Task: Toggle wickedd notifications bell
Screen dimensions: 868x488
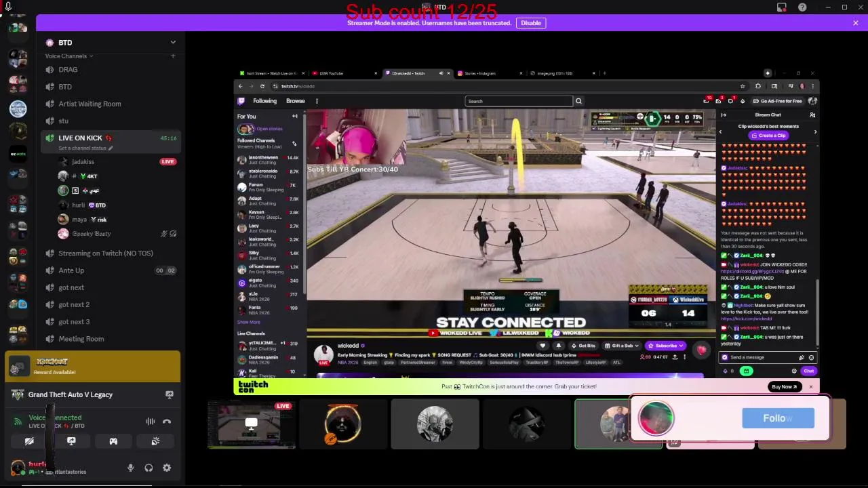Action: click(559, 346)
